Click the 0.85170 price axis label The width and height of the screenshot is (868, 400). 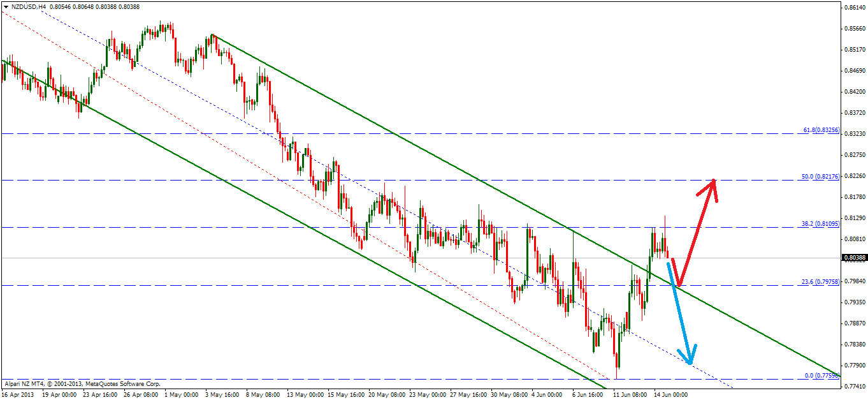coord(853,50)
